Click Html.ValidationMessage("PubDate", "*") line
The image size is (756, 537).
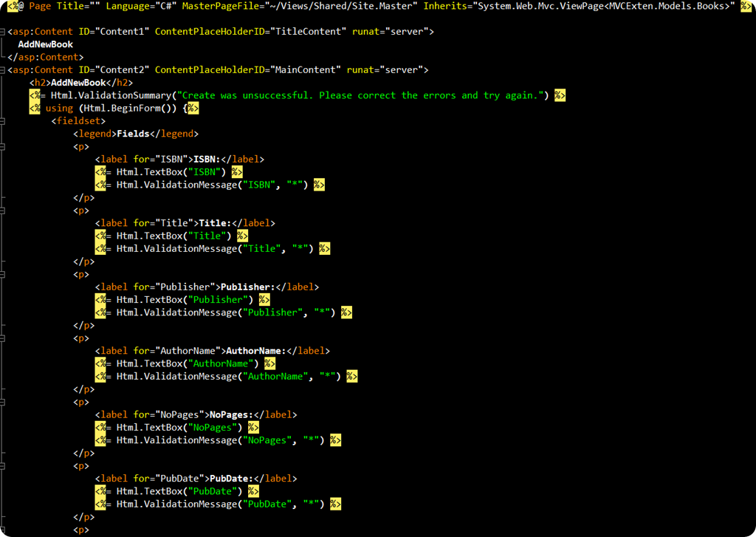[218, 504]
